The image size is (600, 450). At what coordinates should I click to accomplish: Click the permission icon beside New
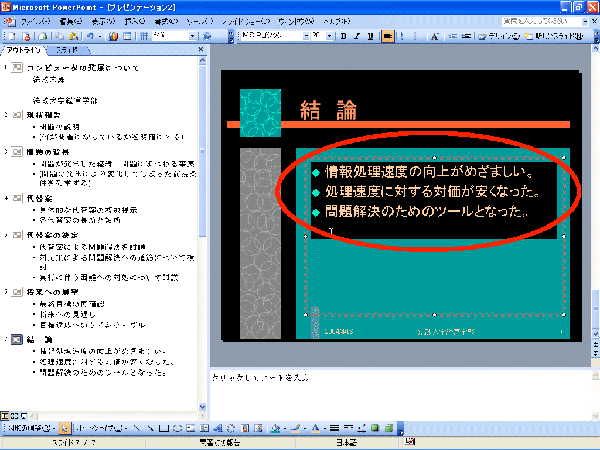(26, 36)
